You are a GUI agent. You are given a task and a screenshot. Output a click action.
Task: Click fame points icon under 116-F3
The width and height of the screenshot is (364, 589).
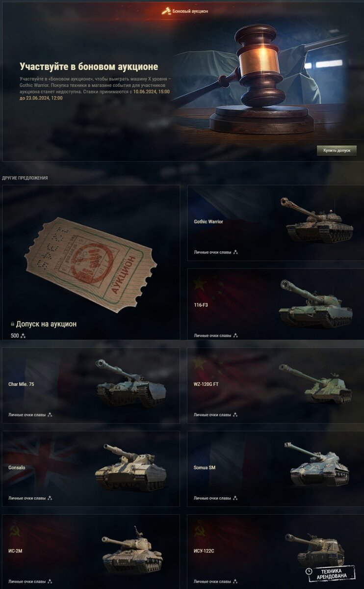click(x=235, y=336)
